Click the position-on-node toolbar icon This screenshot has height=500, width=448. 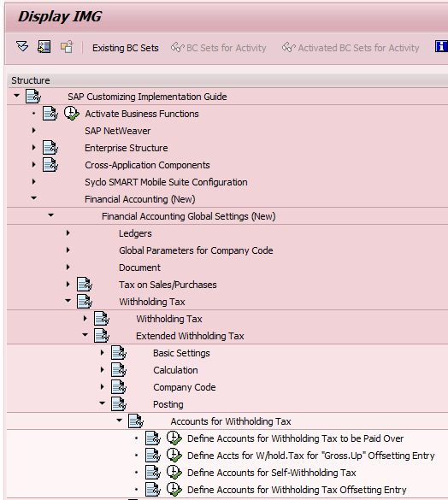(x=44, y=47)
